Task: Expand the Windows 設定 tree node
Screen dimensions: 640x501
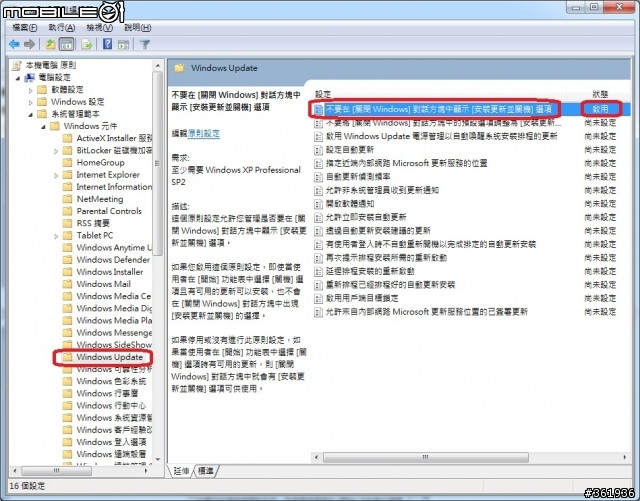Action: 30,102
